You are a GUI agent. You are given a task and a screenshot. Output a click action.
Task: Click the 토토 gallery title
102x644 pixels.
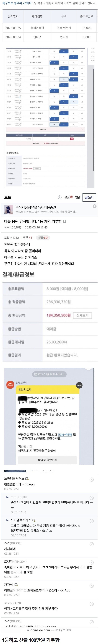pos(8,197)
